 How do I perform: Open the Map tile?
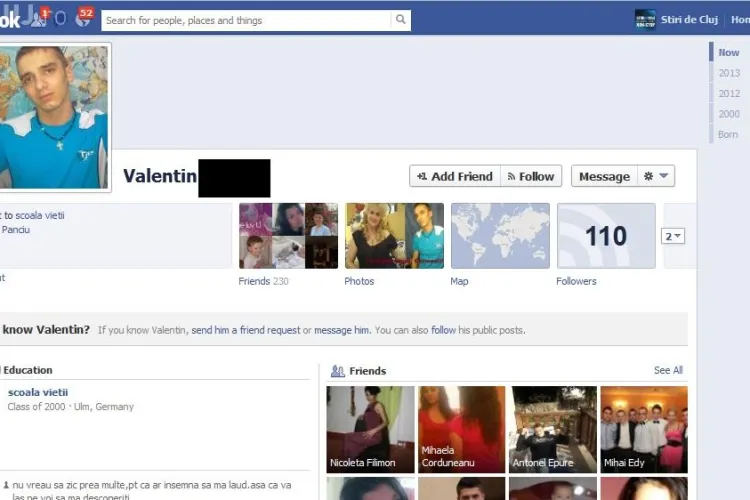click(x=500, y=236)
